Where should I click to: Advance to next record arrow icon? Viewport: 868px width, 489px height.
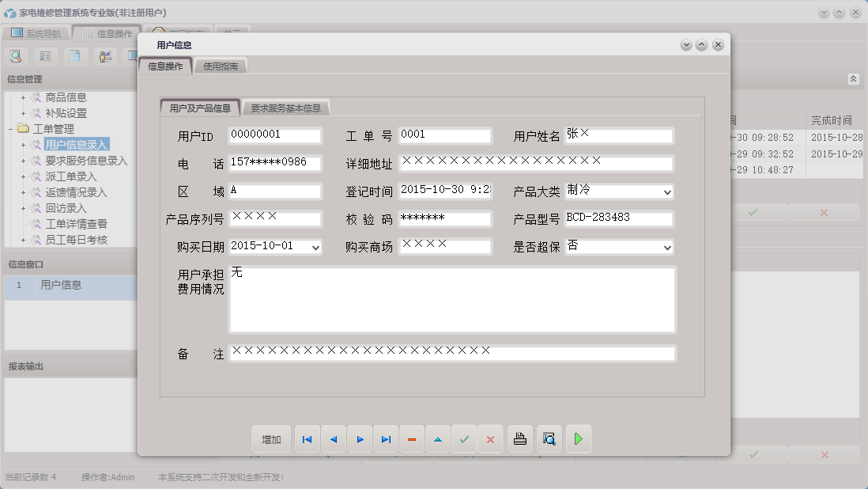click(359, 438)
